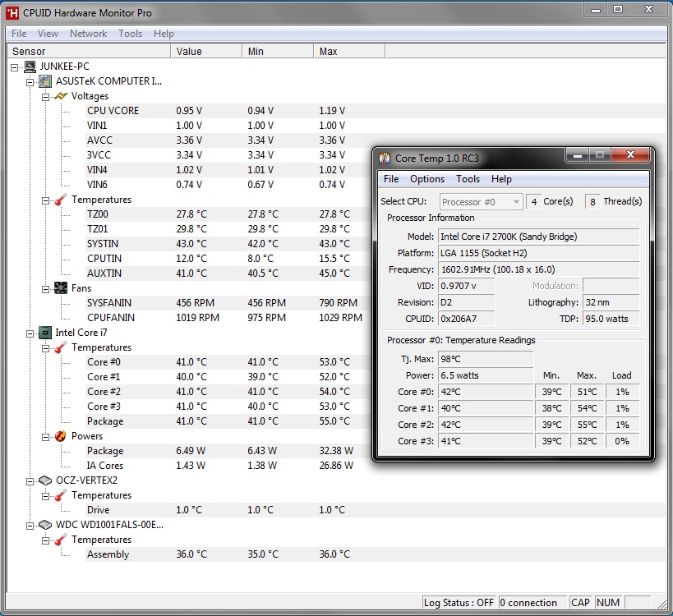The width and height of the screenshot is (673, 616).
Task: Select the AUXTIN temperature row
Action: (x=228, y=274)
